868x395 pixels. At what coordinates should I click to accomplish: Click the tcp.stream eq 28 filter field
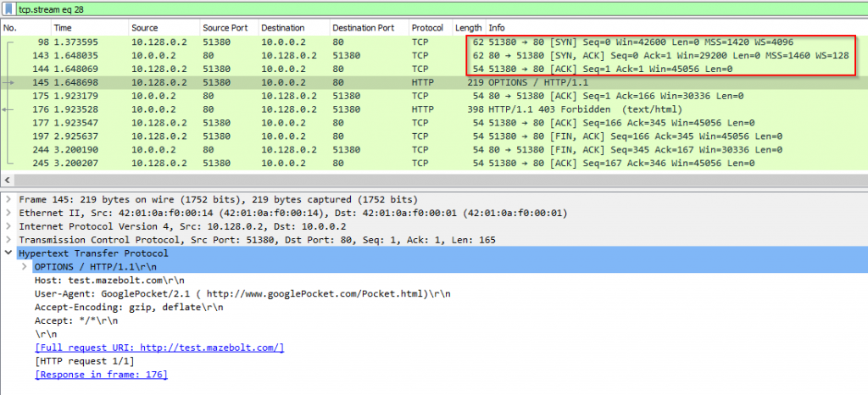coord(441,9)
